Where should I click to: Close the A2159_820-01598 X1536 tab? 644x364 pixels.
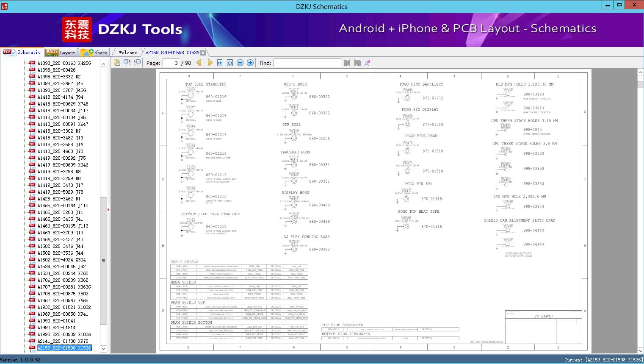[x=203, y=53]
